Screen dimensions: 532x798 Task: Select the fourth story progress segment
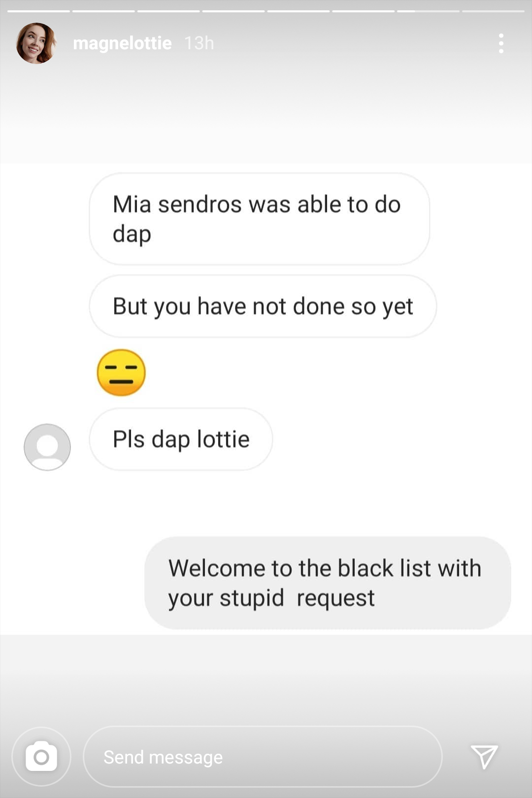point(233,11)
